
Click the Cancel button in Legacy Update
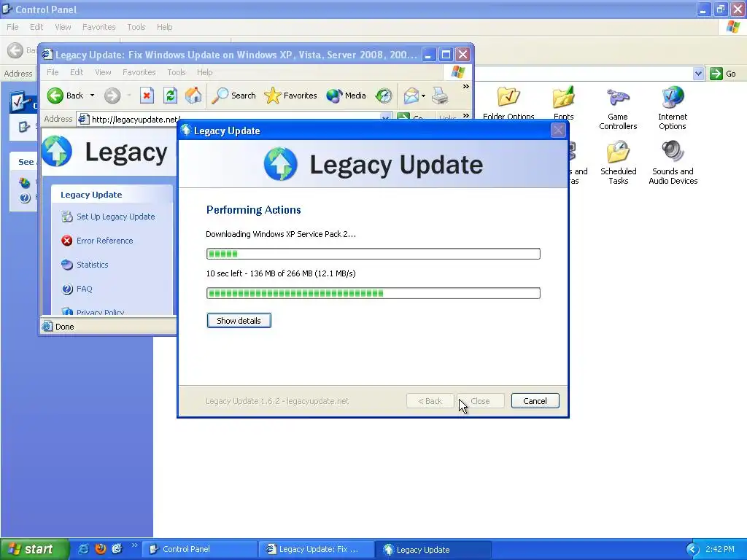[535, 401]
